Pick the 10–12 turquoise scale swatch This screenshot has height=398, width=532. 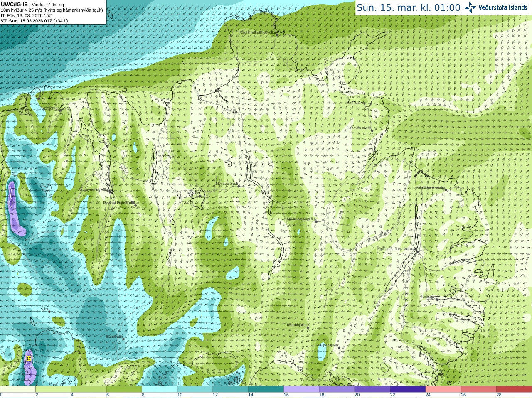[x=195, y=389]
